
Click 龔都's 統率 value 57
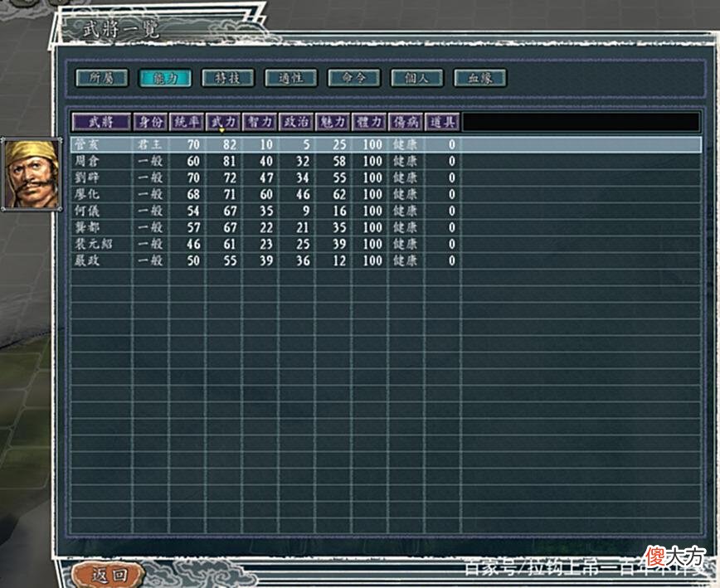(x=193, y=227)
